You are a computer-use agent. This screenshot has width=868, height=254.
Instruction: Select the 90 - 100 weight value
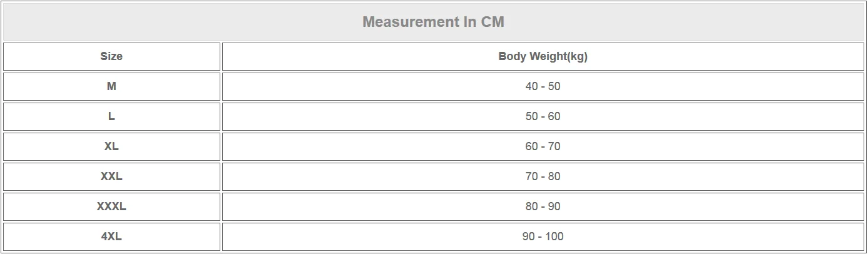pos(543,236)
